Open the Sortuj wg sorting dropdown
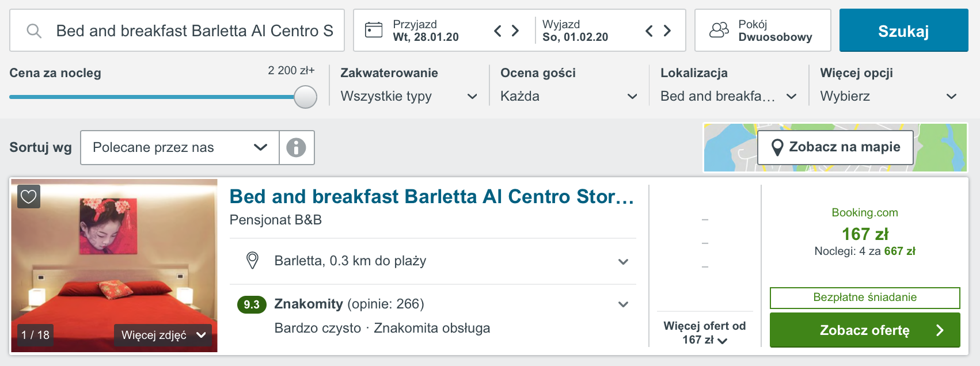 click(x=180, y=147)
